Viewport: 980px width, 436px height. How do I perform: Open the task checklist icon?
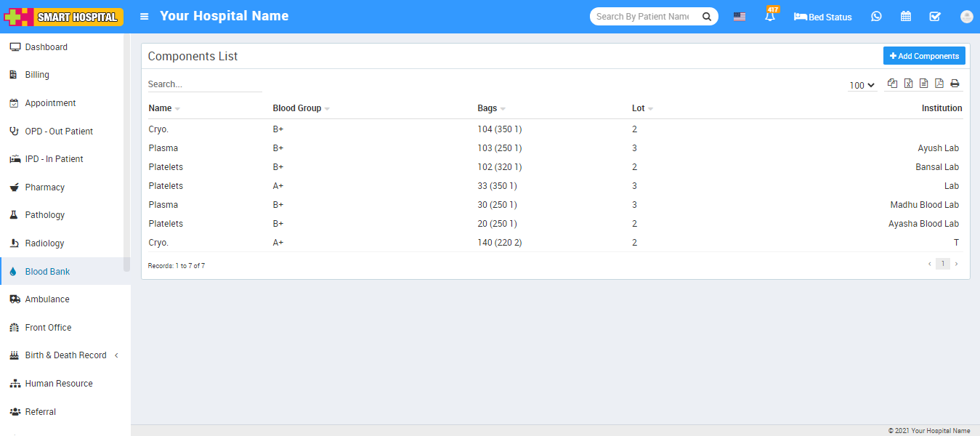935,17
